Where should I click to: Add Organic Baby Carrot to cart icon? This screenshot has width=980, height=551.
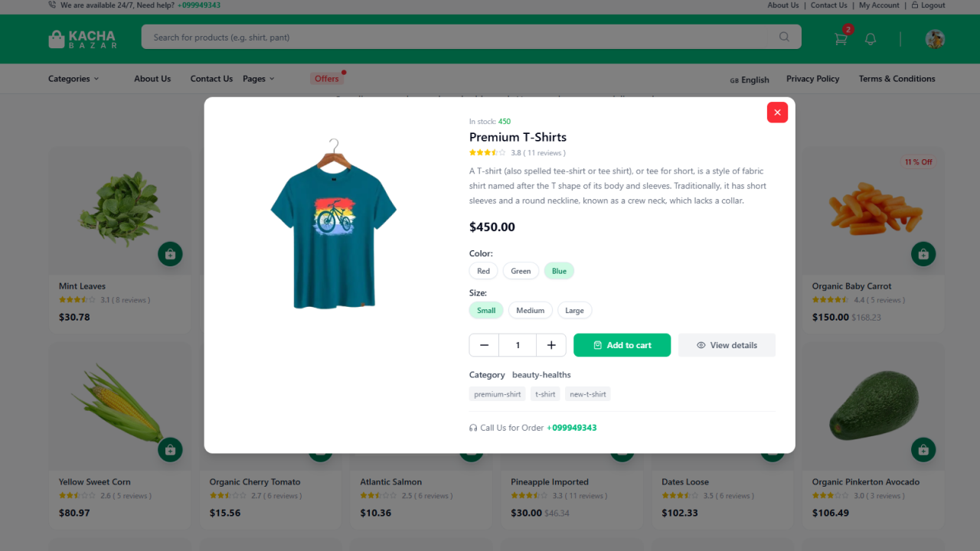(x=923, y=254)
